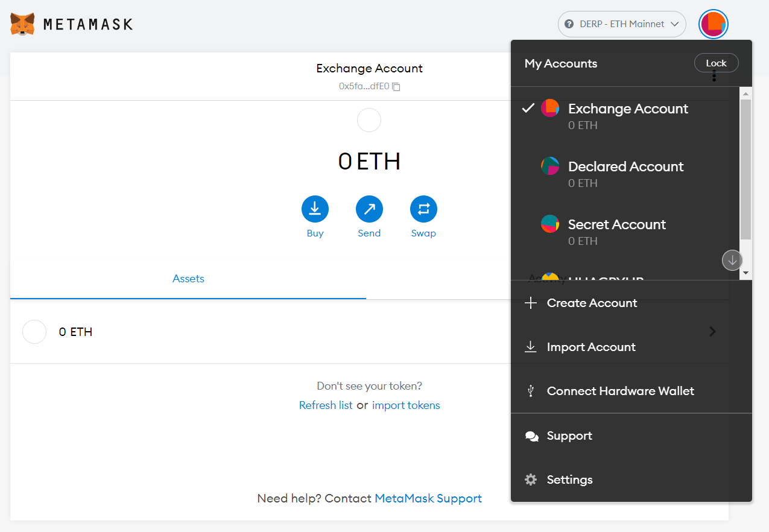Viewport: 769px width, 532px height.
Task: Click the Send arrow icon
Action: tap(369, 209)
